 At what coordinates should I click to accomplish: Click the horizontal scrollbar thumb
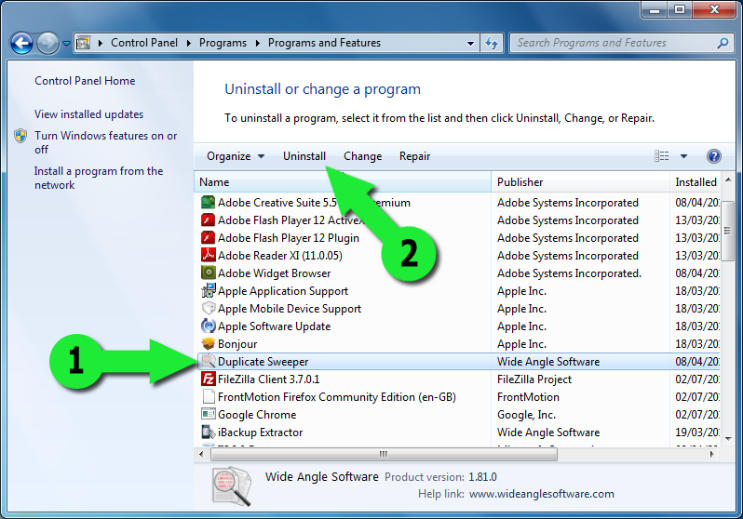[x=384, y=454]
